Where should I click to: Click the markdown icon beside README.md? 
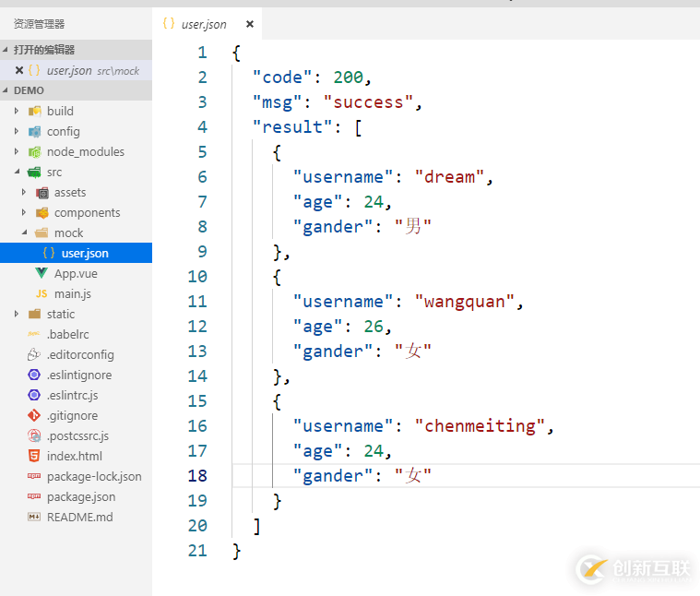(34, 517)
